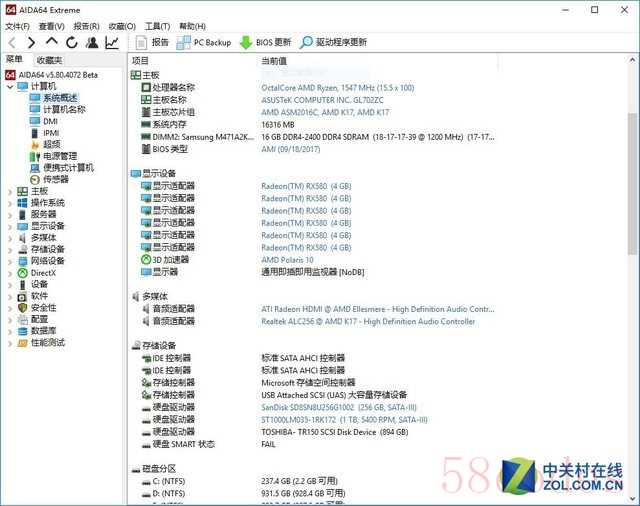Select AIDA64 v5.80.4072 Beta root item

52,75
